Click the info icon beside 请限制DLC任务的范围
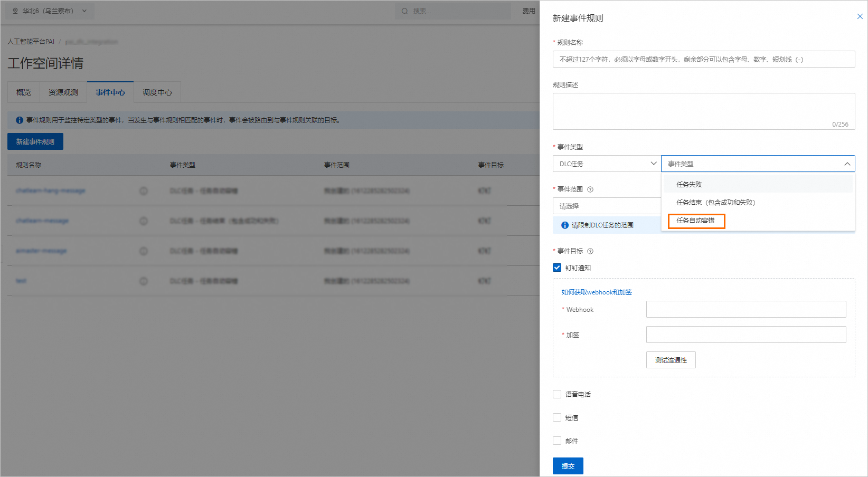The height and width of the screenshot is (477, 868). [565, 225]
